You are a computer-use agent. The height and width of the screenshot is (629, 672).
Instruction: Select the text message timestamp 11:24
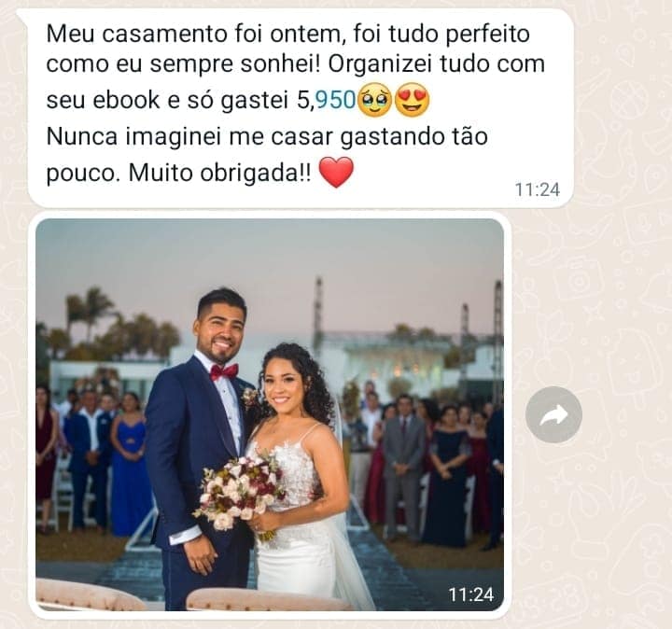point(537,189)
